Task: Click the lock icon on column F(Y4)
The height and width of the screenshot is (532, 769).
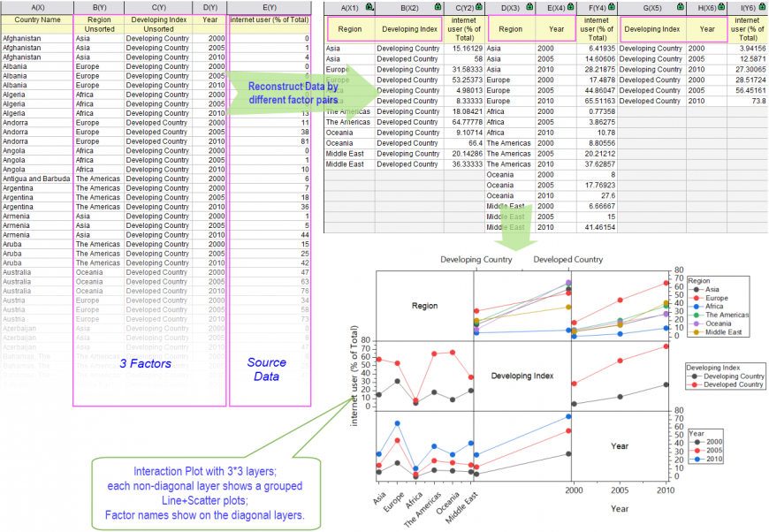Action: pos(613,7)
